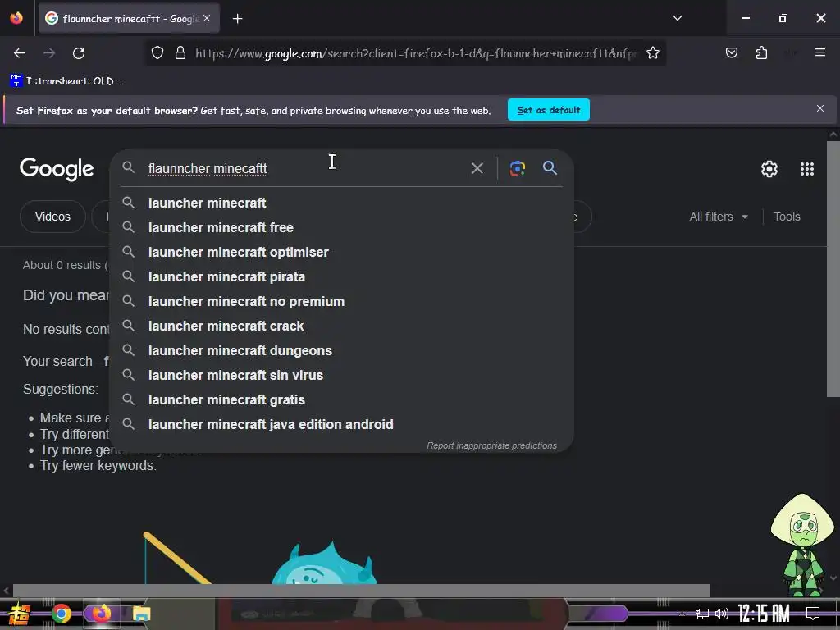
Task: Choose suggestion 'launcher minecraft crack'
Action: click(x=341, y=326)
